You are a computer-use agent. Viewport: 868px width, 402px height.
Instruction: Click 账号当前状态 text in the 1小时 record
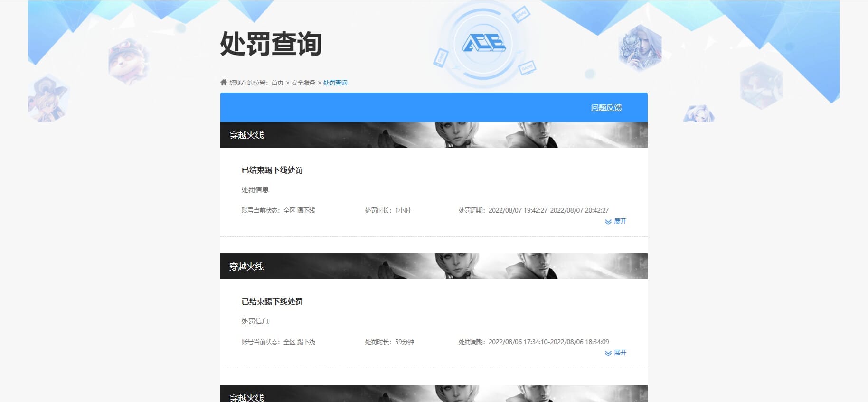pyautogui.click(x=278, y=210)
